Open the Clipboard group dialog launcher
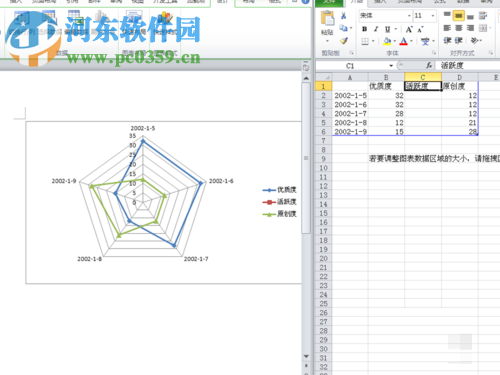 (351, 53)
